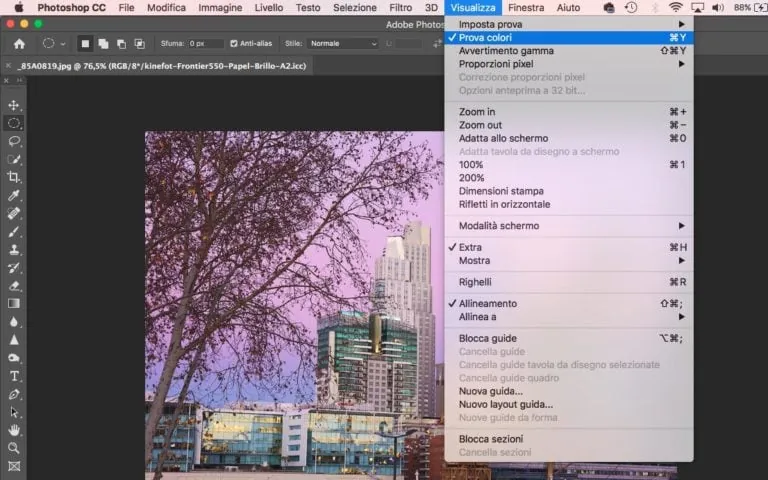Expand the Imposta prova submenu
The height and width of the screenshot is (480, 768).
(569, 24)
